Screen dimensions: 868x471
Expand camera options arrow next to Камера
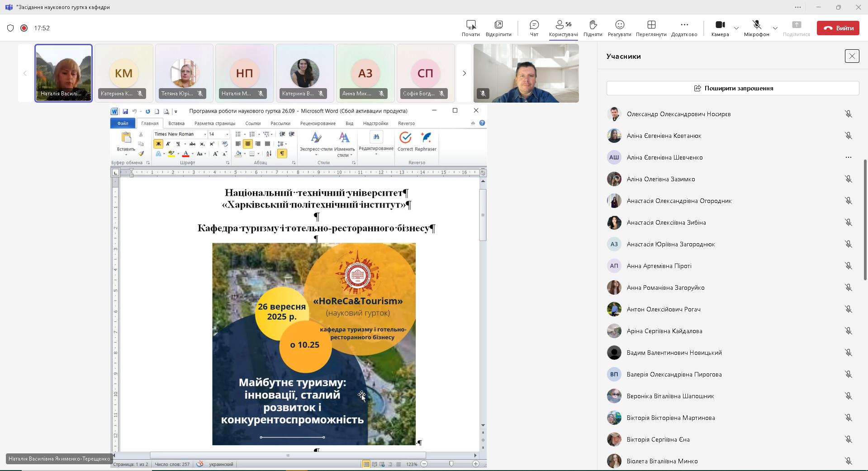pos(736,28)
